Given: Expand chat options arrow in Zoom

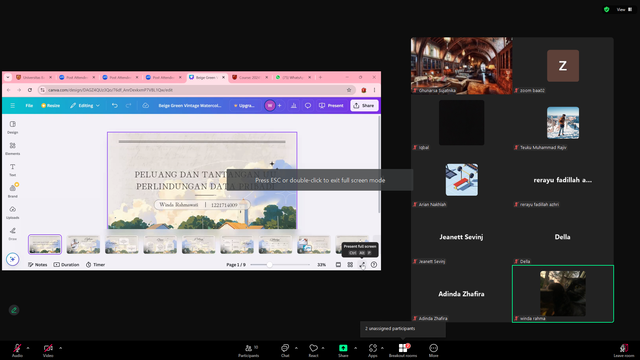Looking at the screenshot, I should [x=296, y=348].
